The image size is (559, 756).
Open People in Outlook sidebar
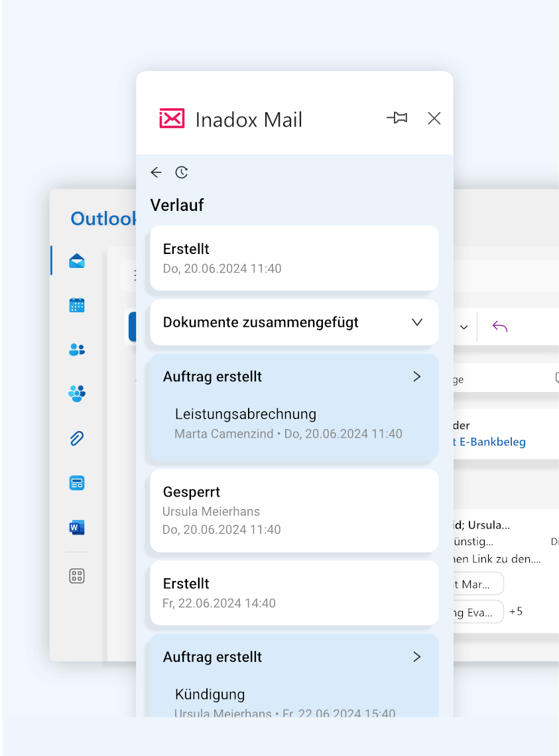[77, 349]
